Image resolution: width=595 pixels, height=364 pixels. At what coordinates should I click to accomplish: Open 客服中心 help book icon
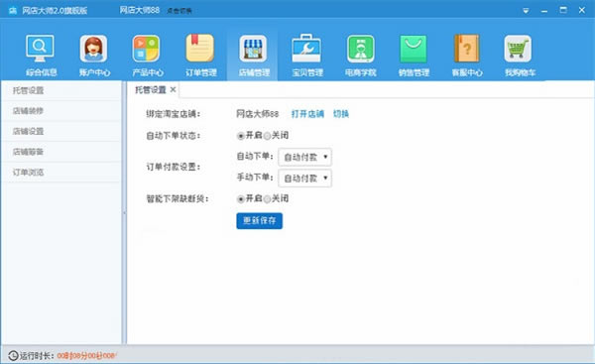[x=467, y=49]
